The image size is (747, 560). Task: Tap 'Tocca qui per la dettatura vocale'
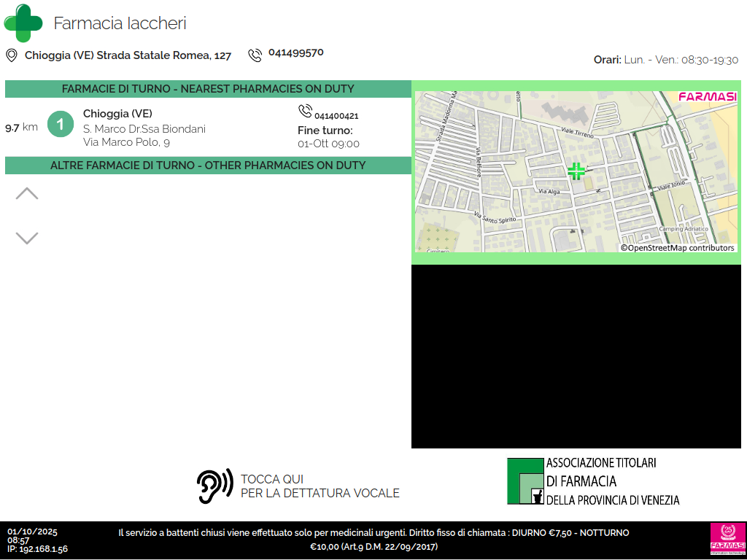tap(320, 486)
